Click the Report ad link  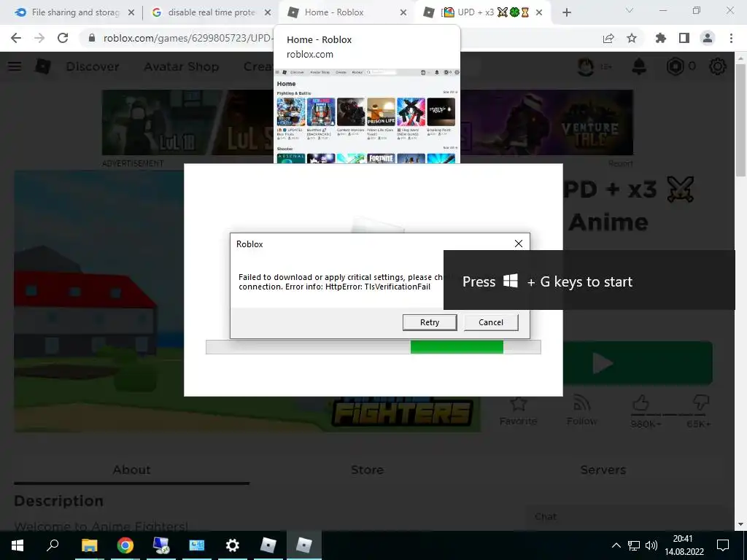tap(621, 163)
